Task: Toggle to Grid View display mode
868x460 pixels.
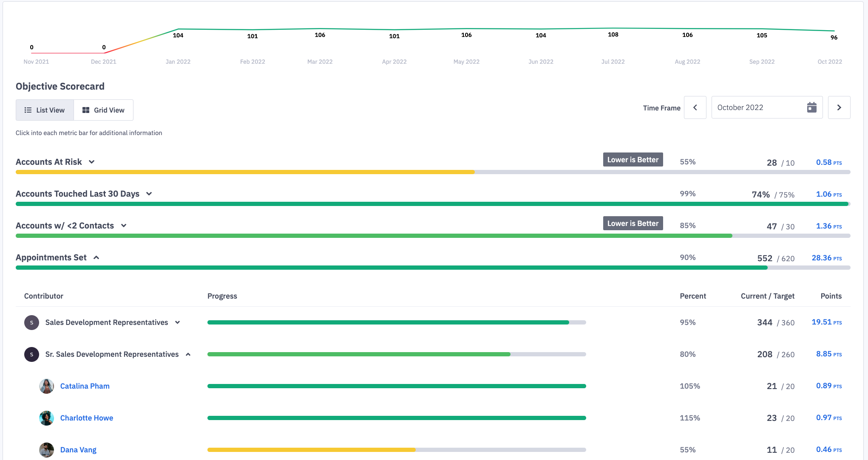Action: pos(104,110)
